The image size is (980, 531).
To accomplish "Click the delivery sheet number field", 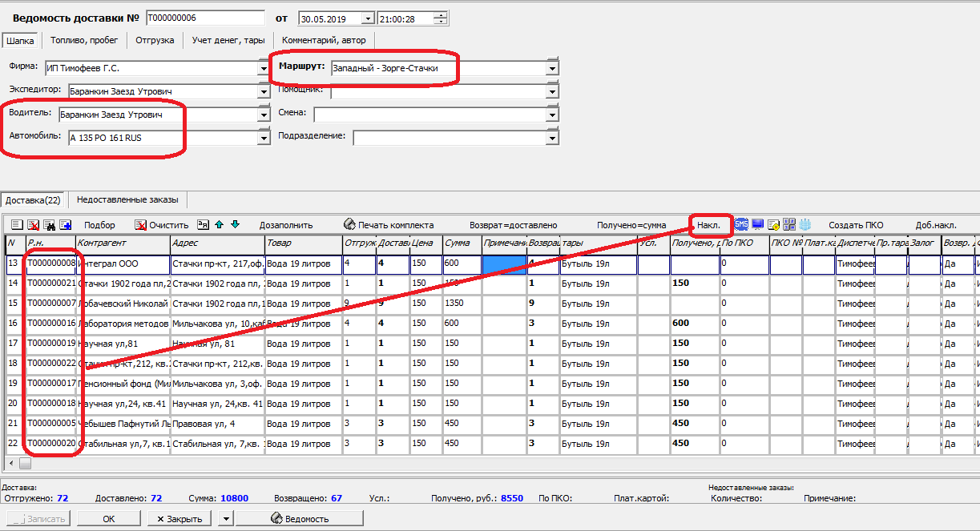I will click(x=205, y=18).
